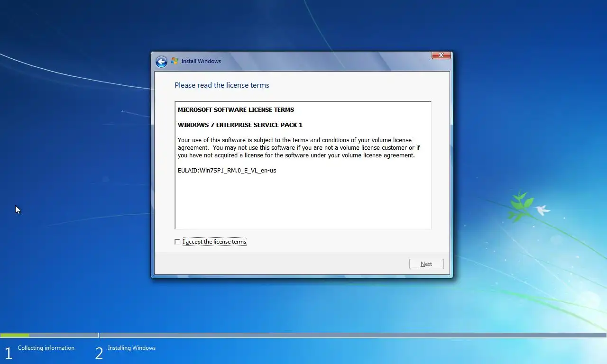This screenshot has height=364, width=607.
Task: Click 'WINDOWS 7 ENTERPRISE SERVICE PACK 1' text
Action: coord(240,125)
